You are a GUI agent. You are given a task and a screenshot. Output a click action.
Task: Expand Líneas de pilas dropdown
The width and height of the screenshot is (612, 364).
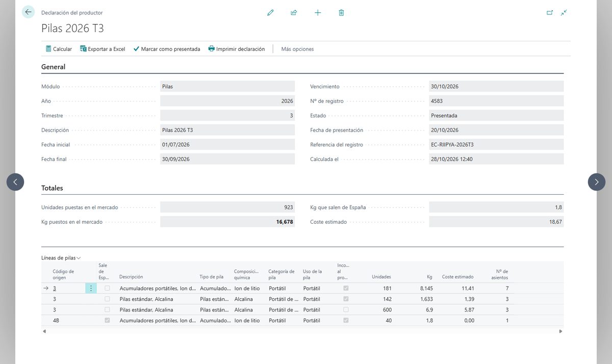(x=61, y=258)
